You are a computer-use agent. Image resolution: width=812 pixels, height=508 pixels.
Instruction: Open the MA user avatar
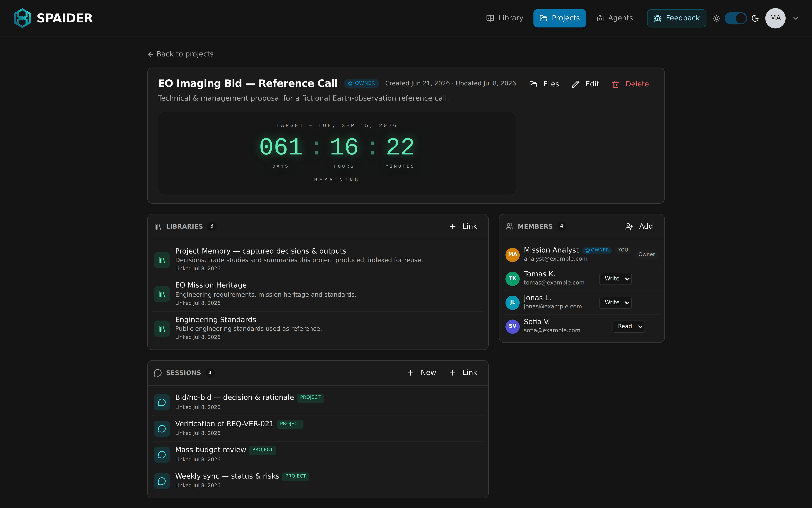click(775, 18)
